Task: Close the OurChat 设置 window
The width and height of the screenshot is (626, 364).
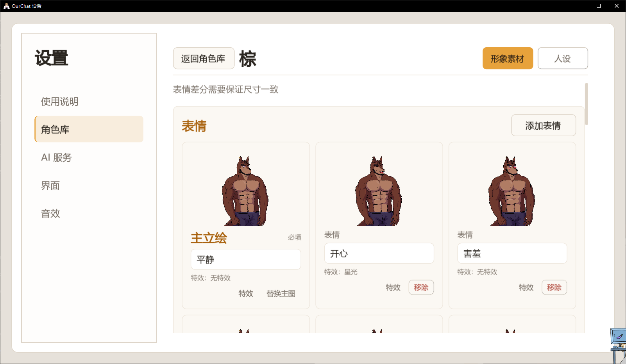Action: click(617, 6)
